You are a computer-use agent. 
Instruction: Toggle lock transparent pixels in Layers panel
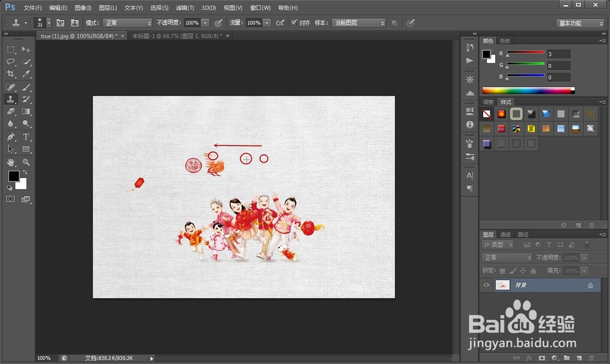[x=503, y=271]
